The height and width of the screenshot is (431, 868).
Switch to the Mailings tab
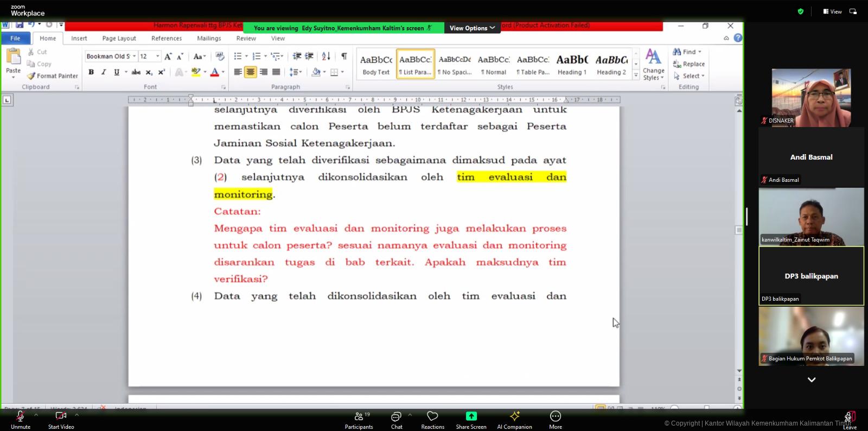pos(209,39)
